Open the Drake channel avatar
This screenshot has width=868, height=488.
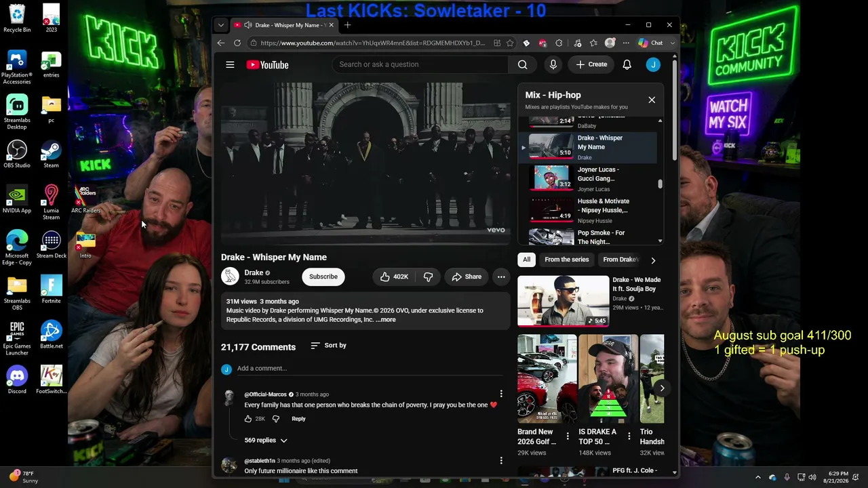[x=231, y=277]
